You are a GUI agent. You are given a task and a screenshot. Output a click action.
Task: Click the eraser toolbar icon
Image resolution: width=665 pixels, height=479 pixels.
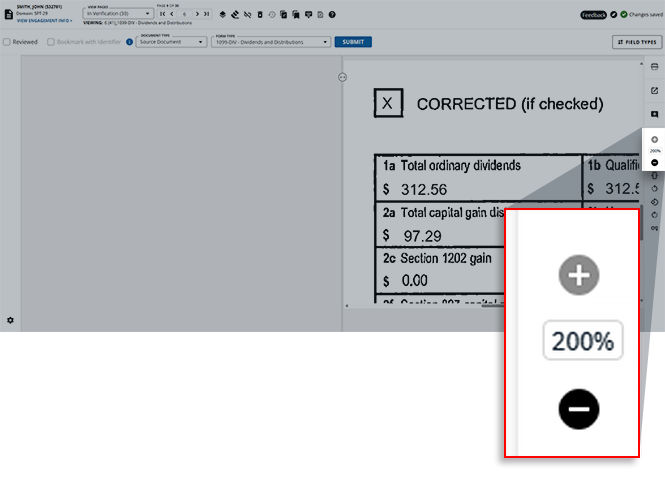point(235,14)
